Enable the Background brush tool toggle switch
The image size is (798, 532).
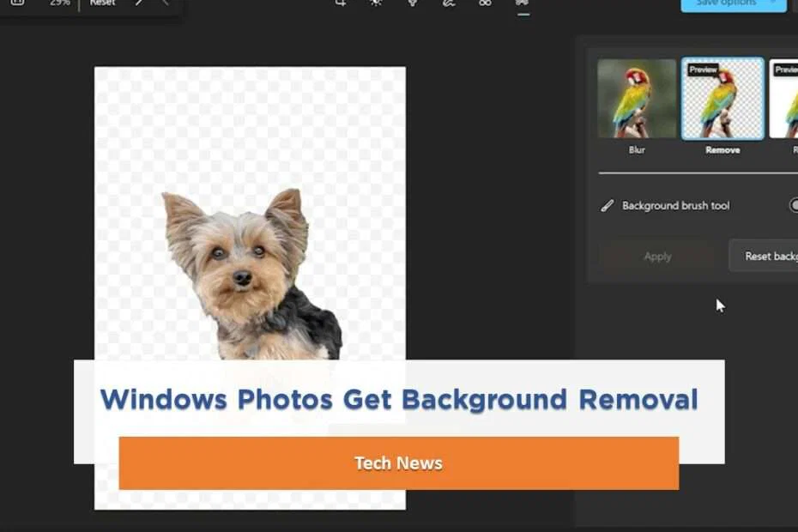pos(794,205)
